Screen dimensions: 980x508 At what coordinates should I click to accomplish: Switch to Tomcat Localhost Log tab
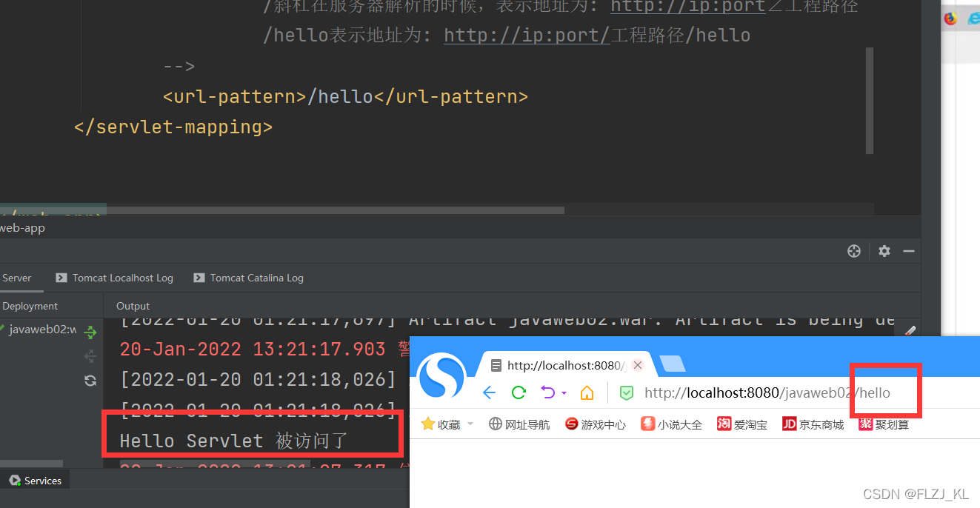[x=114, y=278]
